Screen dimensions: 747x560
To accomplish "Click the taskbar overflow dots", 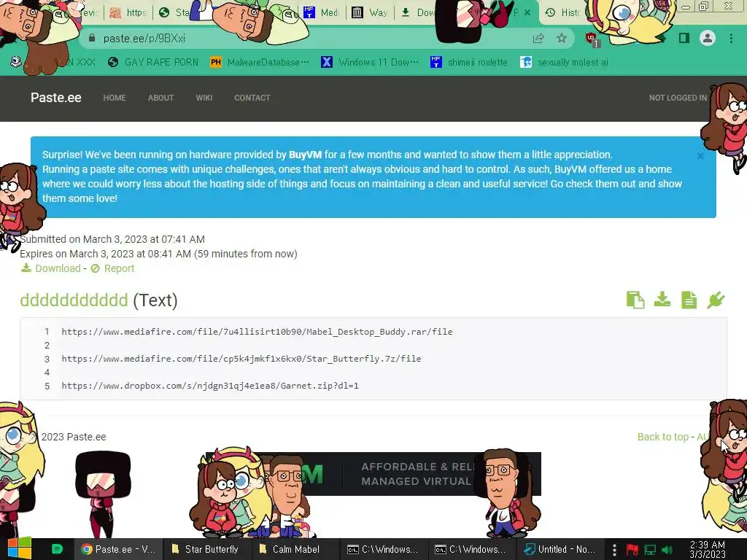I will pos(614,550).
